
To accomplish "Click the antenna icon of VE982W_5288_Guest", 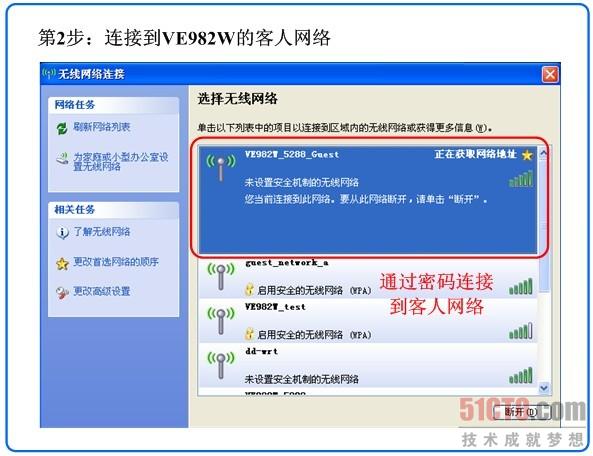I will pyautogui.click(x=221, y=168).
